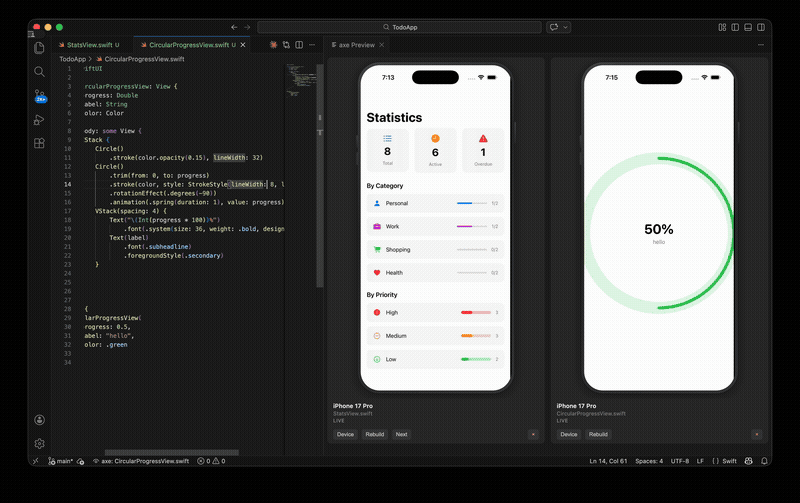This screenshot has height=503, width=800.
Task: Click Rebuild button under CircularProgressView preview
Action: click(x=598, y=434)
